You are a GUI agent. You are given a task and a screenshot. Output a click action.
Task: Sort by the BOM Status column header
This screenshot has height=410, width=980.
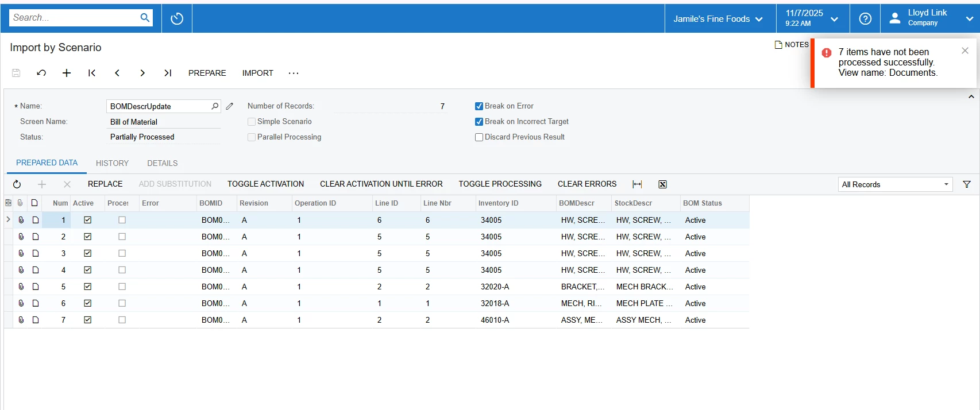tap(715, 203)
